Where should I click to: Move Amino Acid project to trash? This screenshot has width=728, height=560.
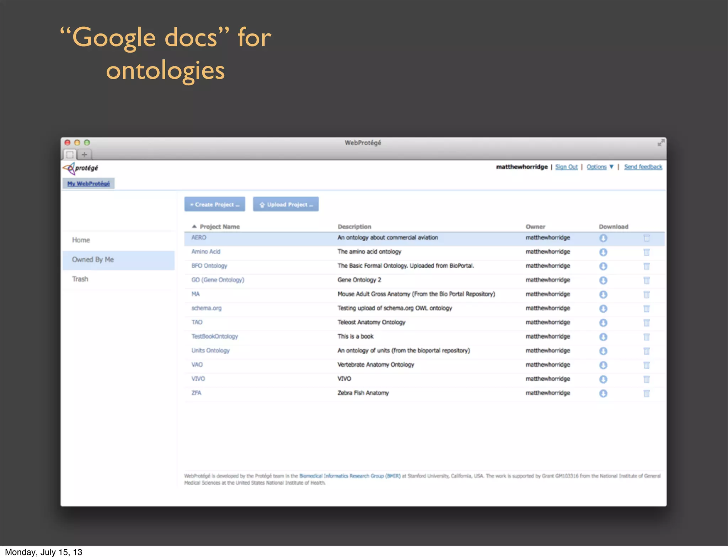tap(647, 252)
